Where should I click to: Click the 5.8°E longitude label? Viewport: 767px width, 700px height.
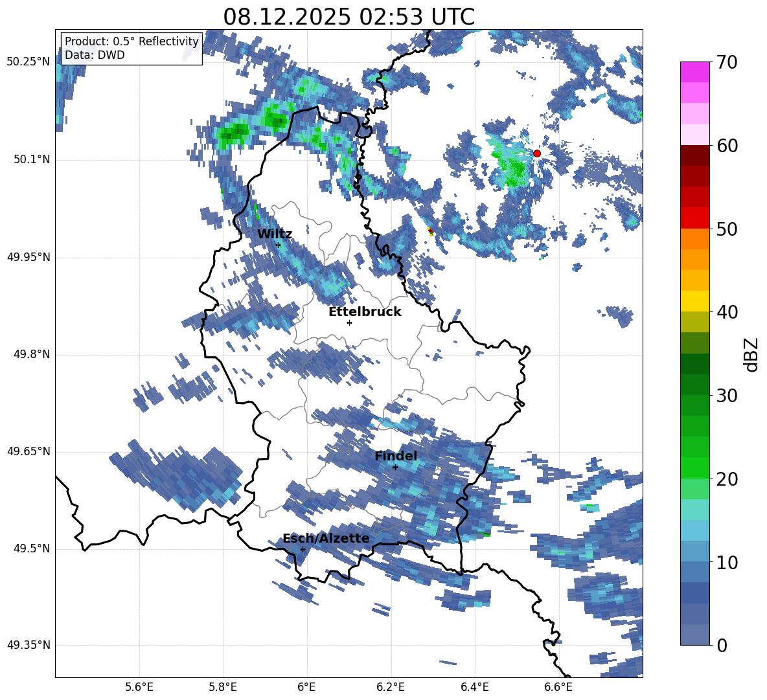click(223, 687)
